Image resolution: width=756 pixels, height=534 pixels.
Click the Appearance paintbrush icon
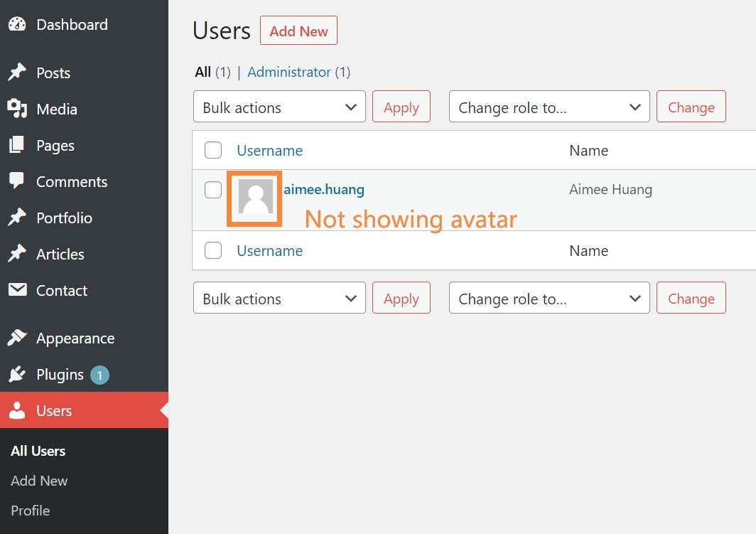(x=17, y=338)
